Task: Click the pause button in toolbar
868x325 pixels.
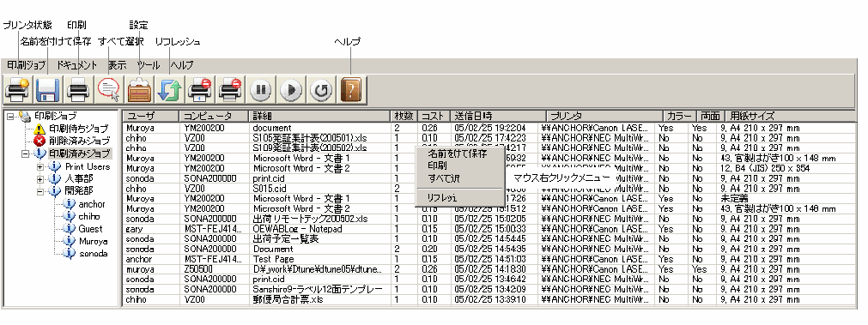Action: 260,89
